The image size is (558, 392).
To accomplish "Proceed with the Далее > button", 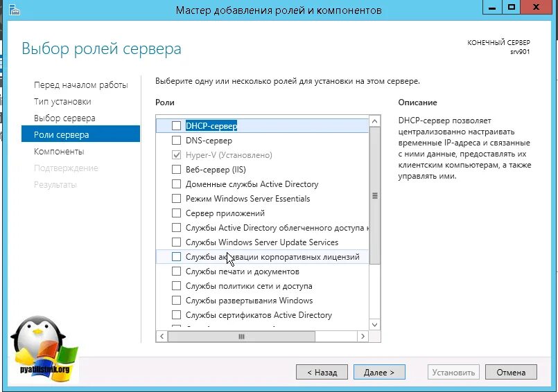I will (x=379, y=372).
